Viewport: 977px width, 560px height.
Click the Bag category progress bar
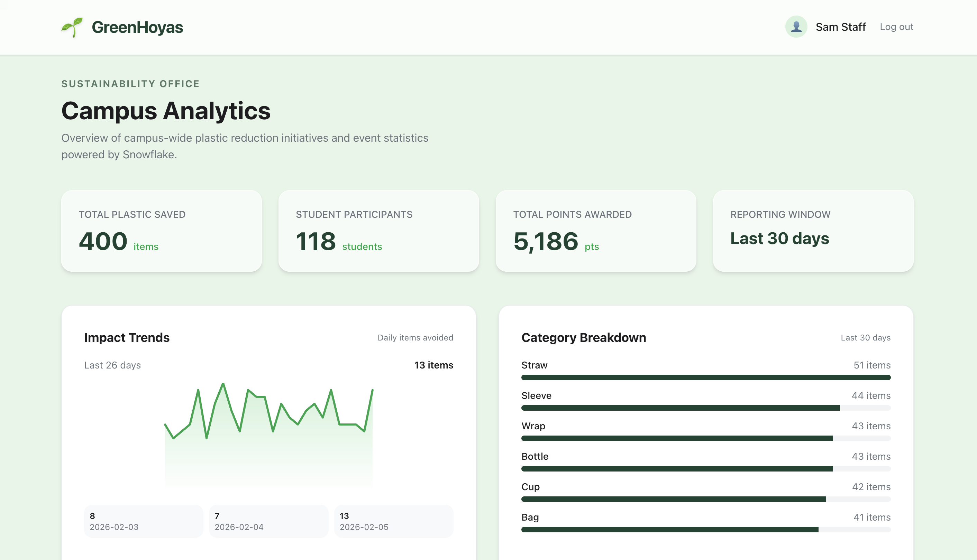tap(706, 529)
